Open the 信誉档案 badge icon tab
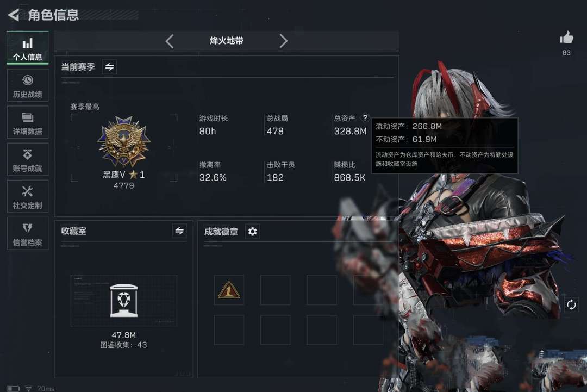Image resolution: width=587 pixels, height=392 pixels. point(28,233)
